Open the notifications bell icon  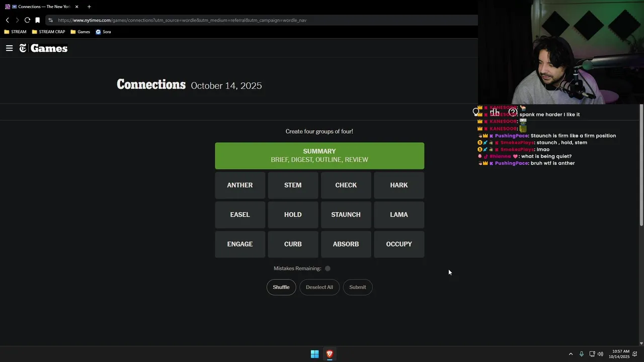[636, 354]
